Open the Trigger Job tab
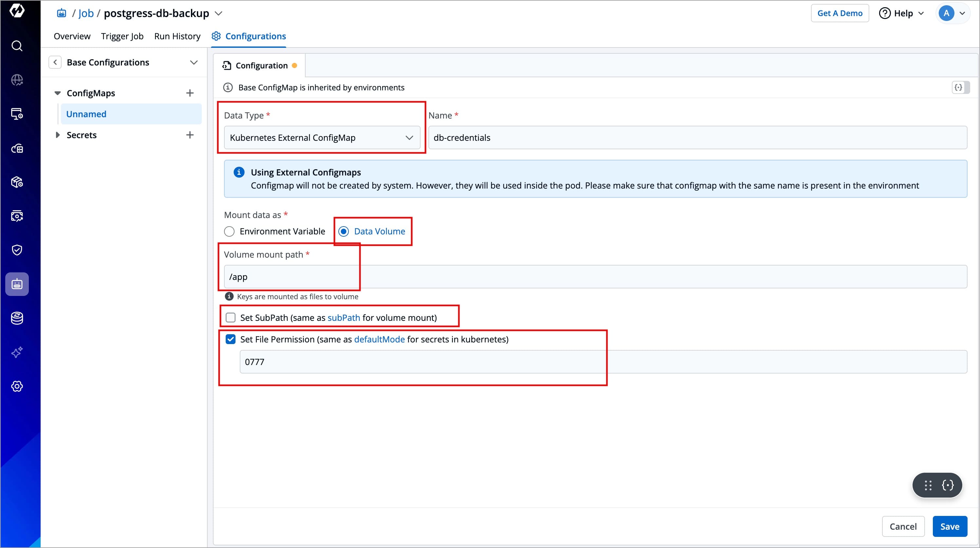This screenshot has width=980, height=548. point(122,36)
